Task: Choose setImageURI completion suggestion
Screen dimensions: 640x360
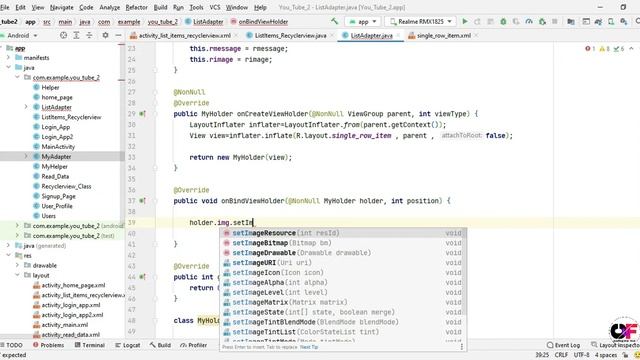Action: click(343, 263)
